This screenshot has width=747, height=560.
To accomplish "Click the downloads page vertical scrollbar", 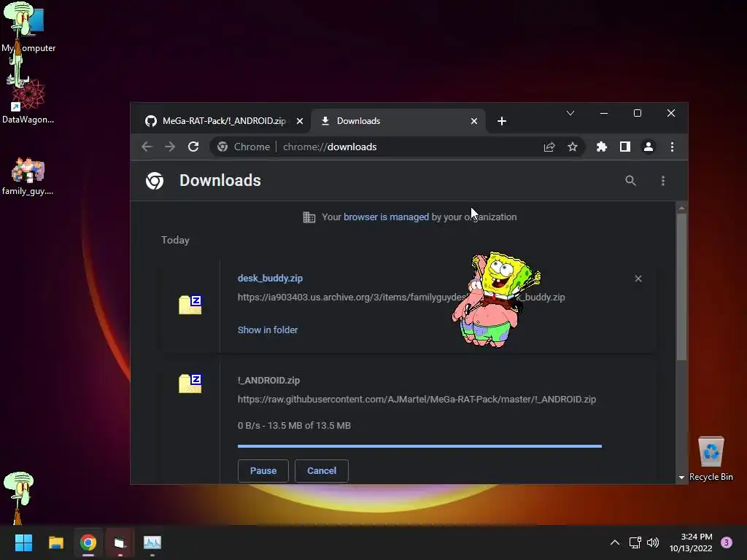I will point(682,287).
